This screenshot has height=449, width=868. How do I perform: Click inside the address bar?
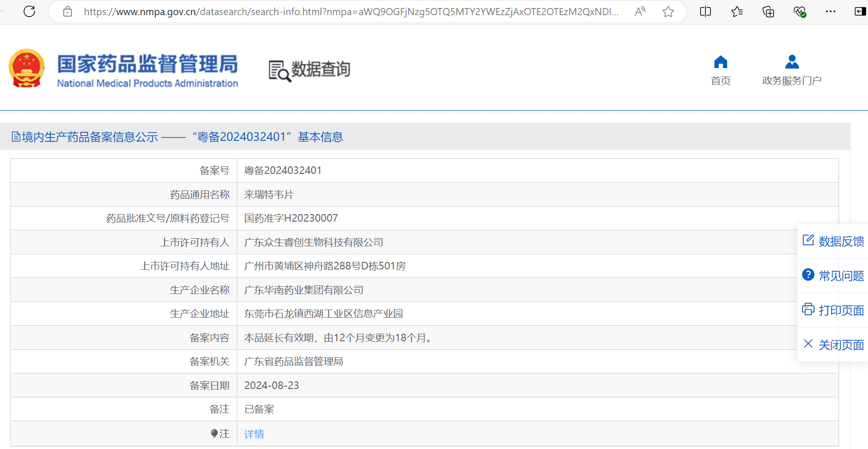point(331,11)
